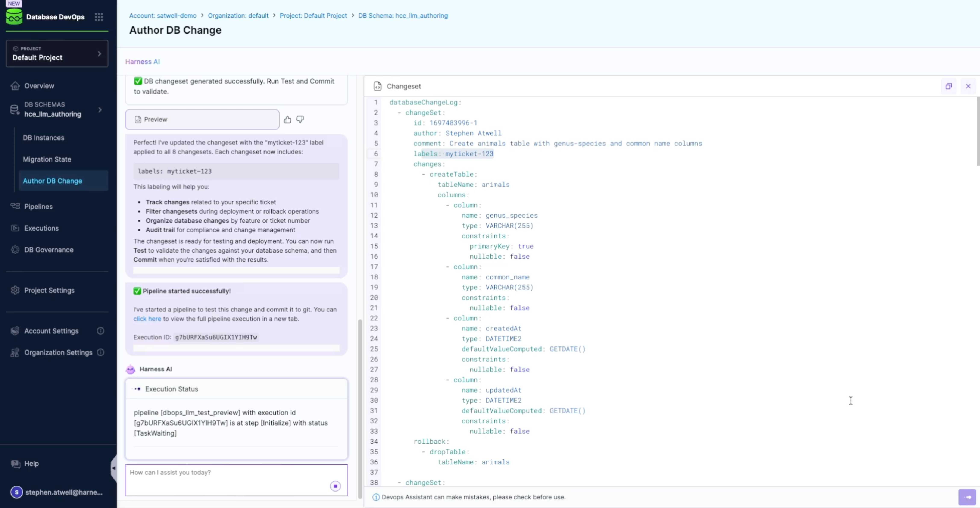Follow the 'click here' pipeline execution link

point(147,319)
